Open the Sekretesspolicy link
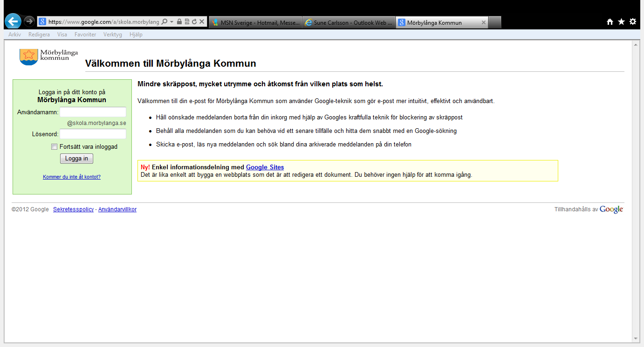Screen dimensions: 644x347 (x=74, y=209)
